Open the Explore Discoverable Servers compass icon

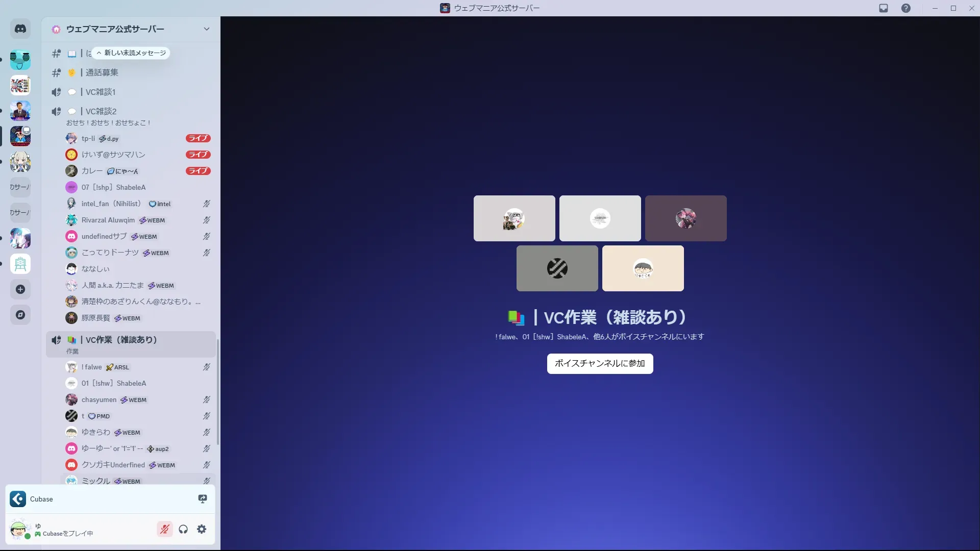tap(20, 315)
